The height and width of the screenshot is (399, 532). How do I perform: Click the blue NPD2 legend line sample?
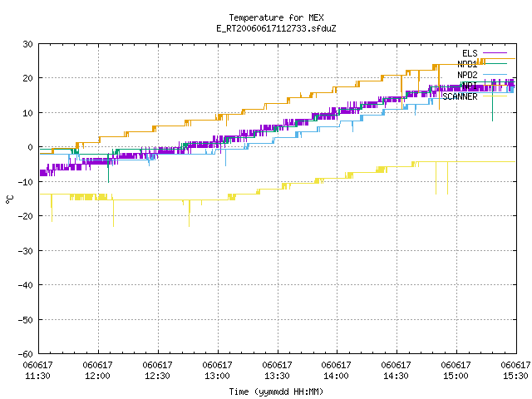(x=495, y=74)
